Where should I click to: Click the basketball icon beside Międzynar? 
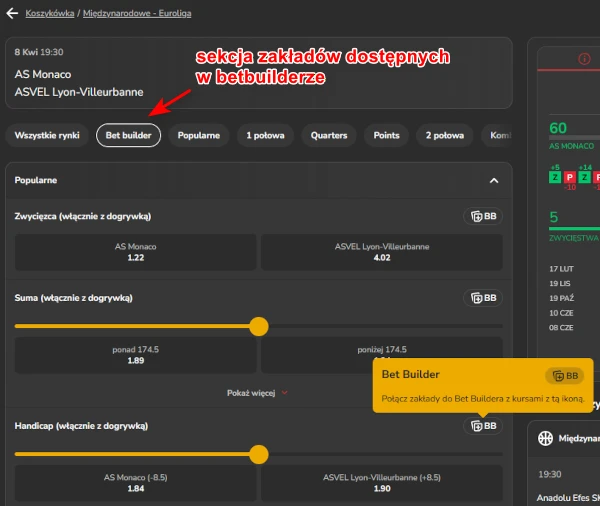[545, 438]
